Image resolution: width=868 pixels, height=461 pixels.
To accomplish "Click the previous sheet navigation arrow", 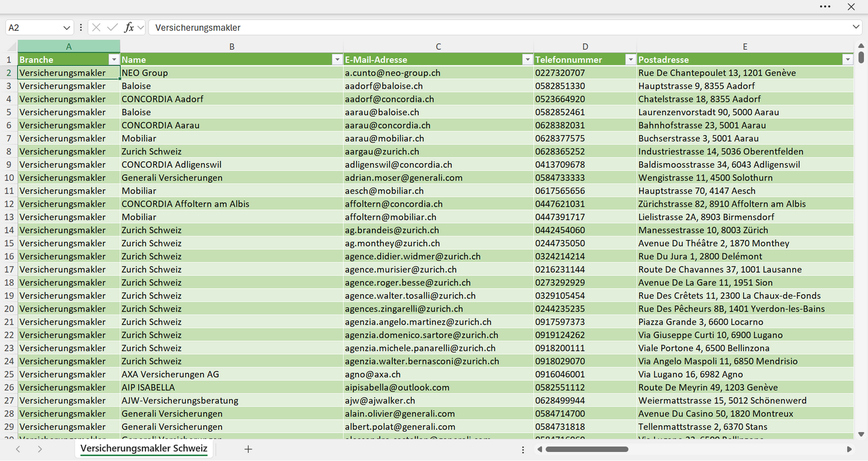I will [18, 449].
